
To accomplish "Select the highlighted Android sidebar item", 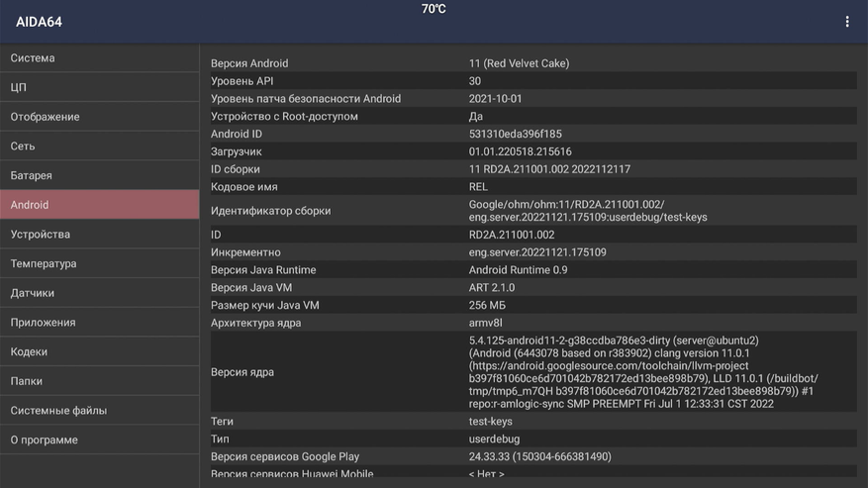I will 99,205.
